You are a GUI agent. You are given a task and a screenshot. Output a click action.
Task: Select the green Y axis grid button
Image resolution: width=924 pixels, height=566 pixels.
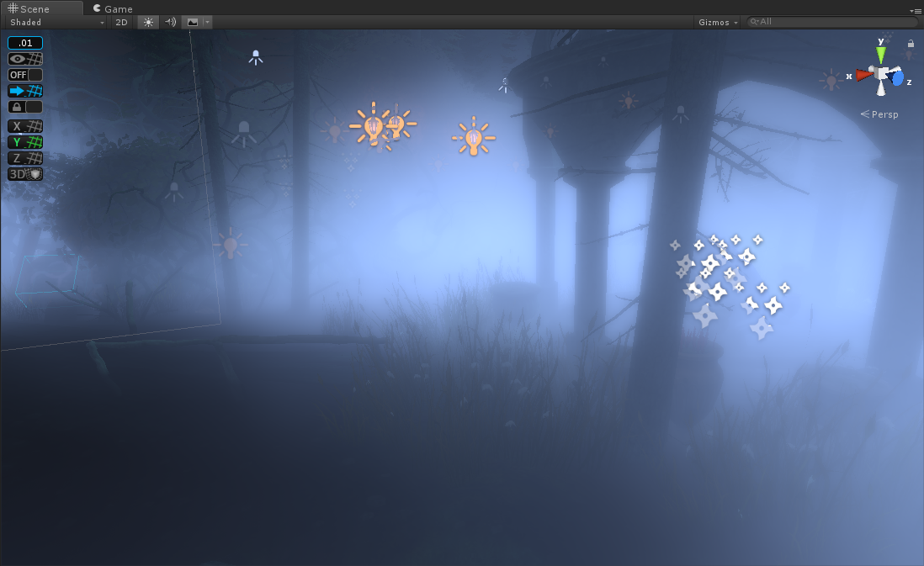pos(25,142)
